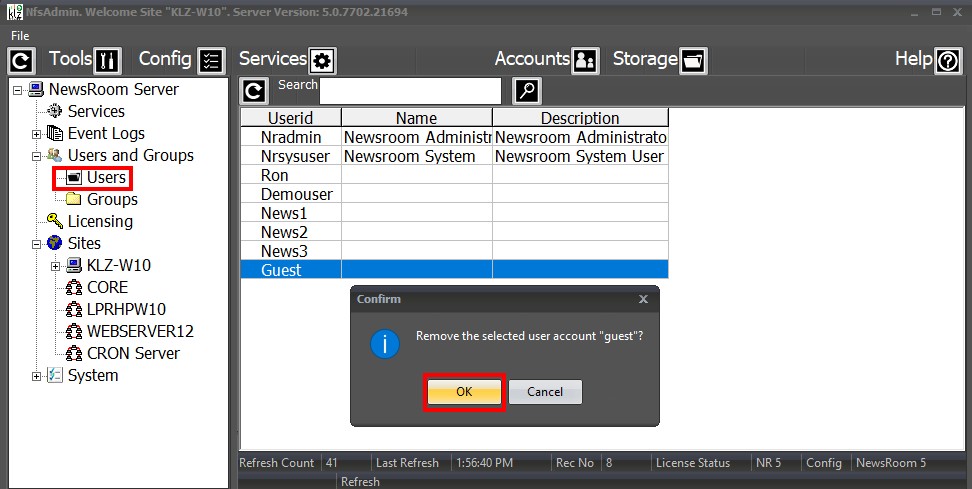
Task: Select the News1 user row
Action: pyautogui.click(x=454, y=213)
